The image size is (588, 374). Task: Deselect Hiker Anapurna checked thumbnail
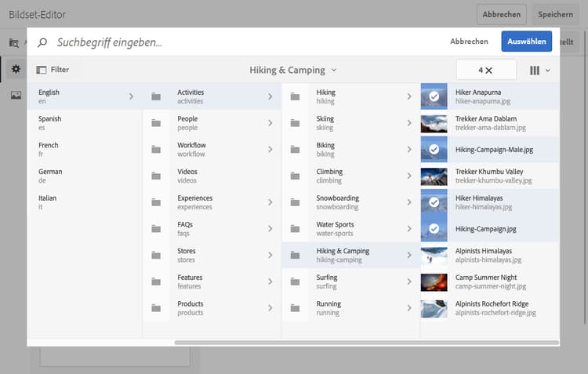pyautogui.click(x=434, y=96)
